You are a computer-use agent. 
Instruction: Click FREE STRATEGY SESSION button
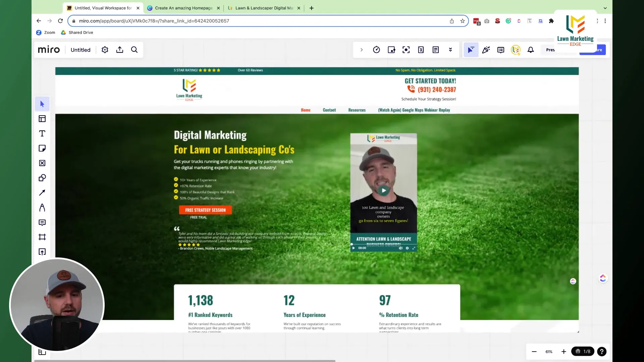[x=205, y=210]
